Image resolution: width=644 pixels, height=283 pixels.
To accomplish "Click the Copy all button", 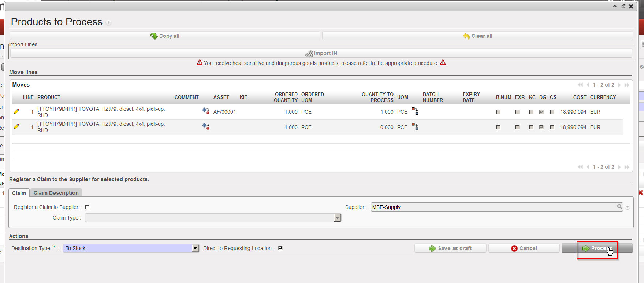I will tap(165, 36).
